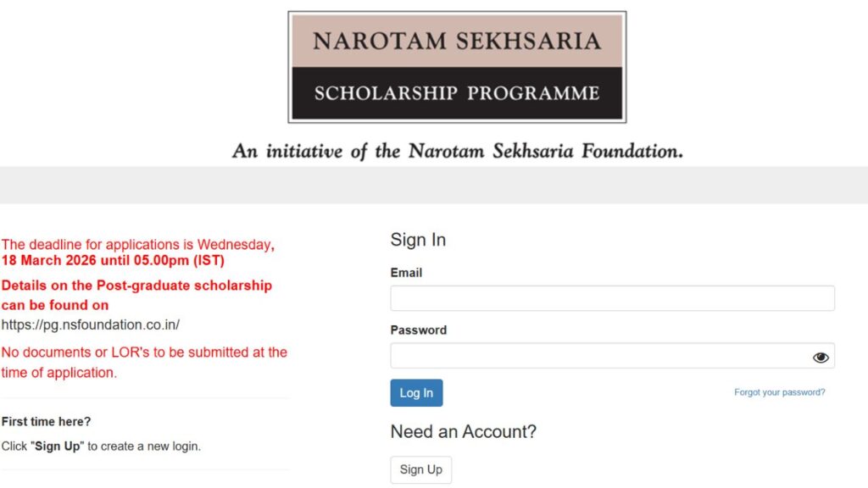Click the foundation initiative tagline under the logo
This screenshot has width=868, height=488.
click(457, 151)
